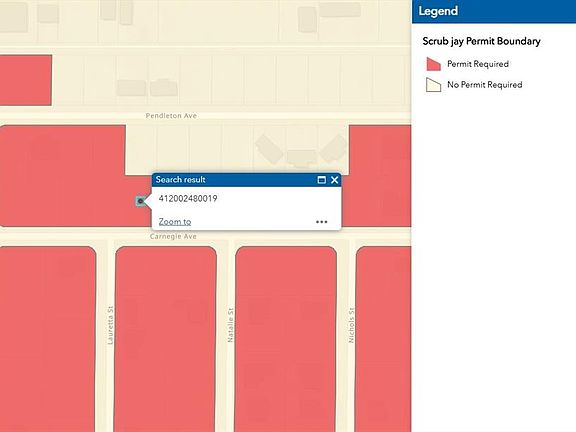Click the Permit Required red legend swatch
576x432 pixels.
click(433, 64)
